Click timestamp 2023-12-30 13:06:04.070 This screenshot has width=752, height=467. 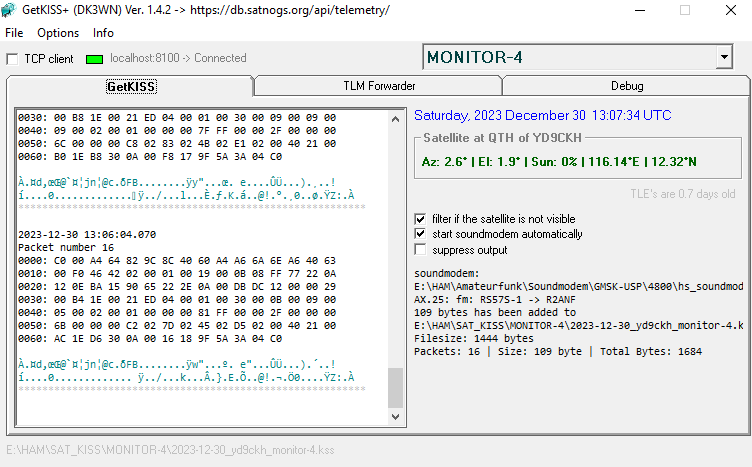coord(87,234)
